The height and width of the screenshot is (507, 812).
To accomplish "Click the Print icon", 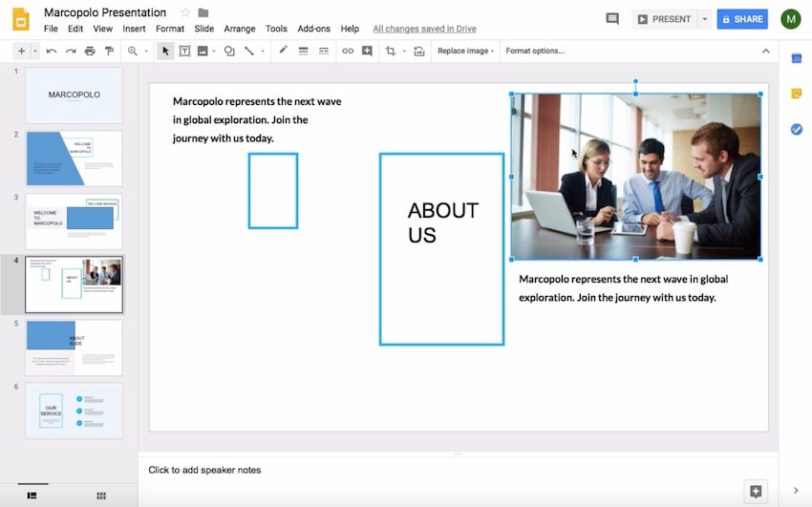I will click(x=89, y=51).
